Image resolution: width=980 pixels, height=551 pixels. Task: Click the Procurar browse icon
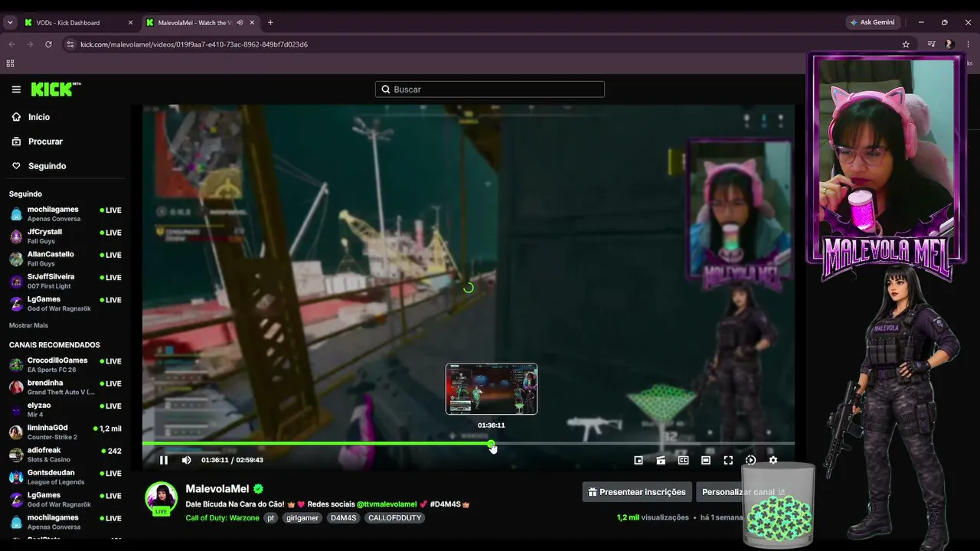click(x=16, y=142)
